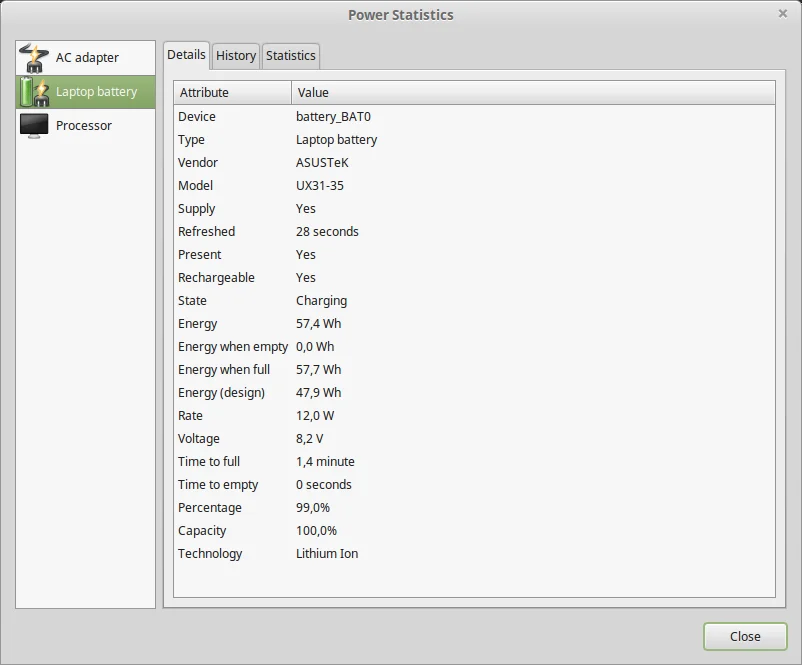The height and width of the screenshot is (665, 802).
Task: Close the Power Statistics window with X
Action: [783, 14]
